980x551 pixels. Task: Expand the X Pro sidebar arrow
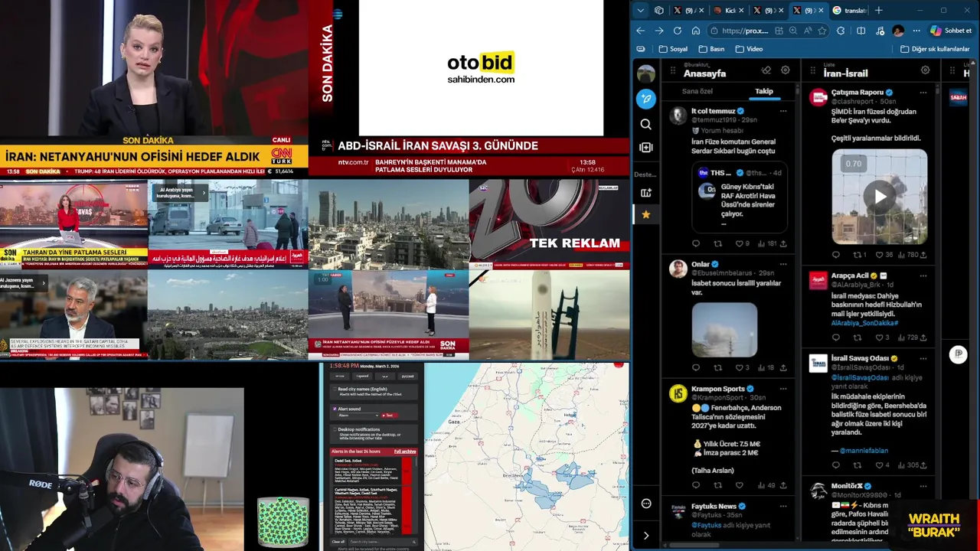[646, 536]
